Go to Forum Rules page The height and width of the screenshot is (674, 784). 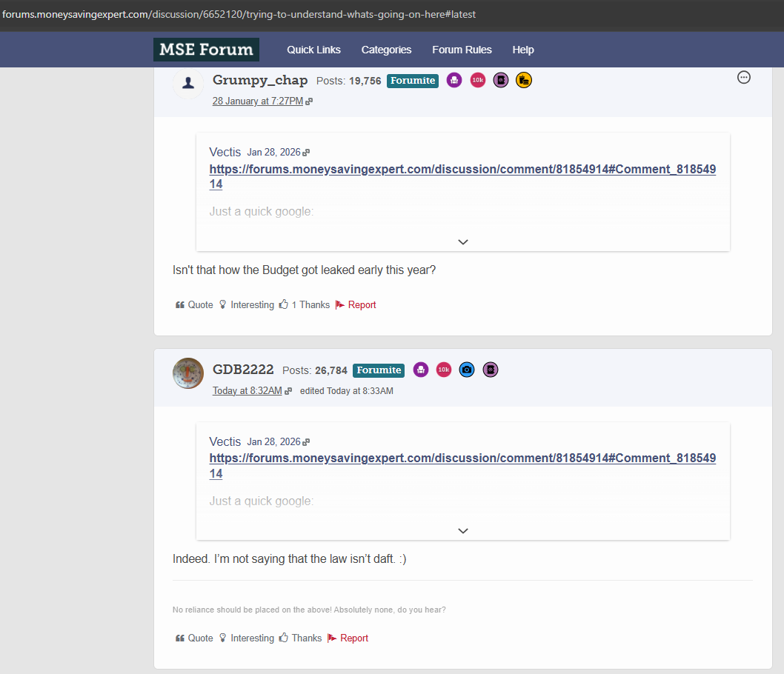pos(462,50)
